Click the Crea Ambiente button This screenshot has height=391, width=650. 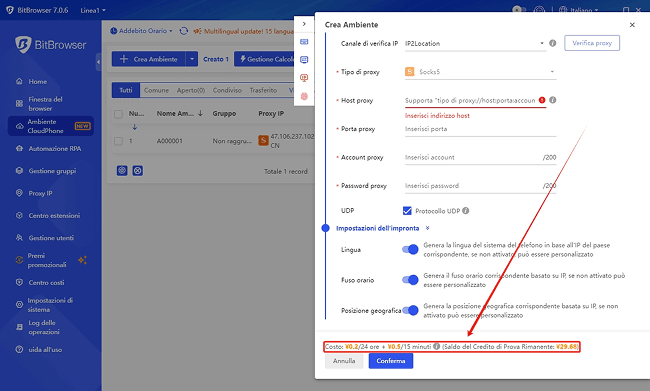click(x=149, y=59)
